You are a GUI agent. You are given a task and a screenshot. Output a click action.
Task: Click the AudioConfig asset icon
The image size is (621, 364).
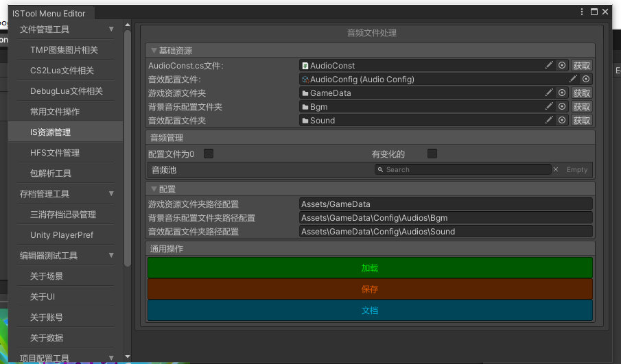coord(305,80)
